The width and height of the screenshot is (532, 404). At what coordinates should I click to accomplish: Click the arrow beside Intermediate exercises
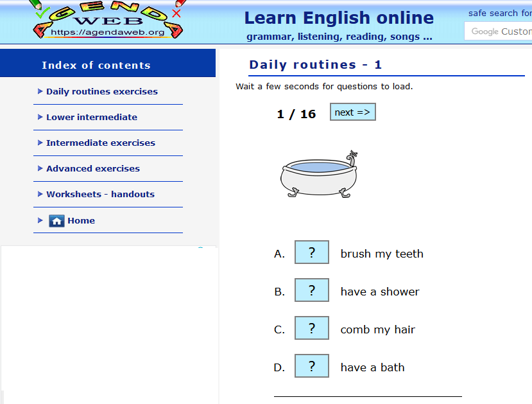40,143
